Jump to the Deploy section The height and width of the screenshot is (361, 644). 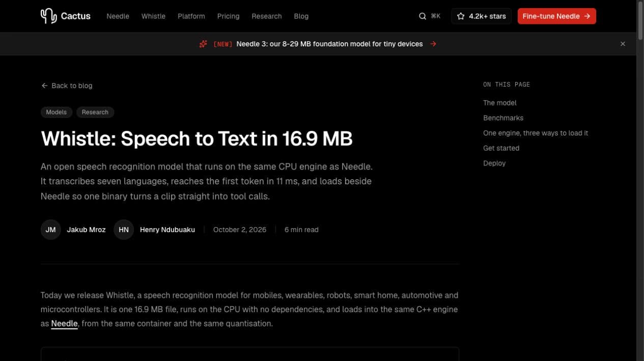click(494, 163)
